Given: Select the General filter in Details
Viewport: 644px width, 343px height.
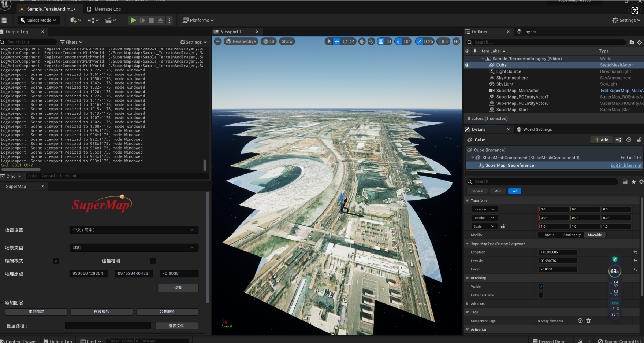Looking at the screenshot, I should 477,191.
